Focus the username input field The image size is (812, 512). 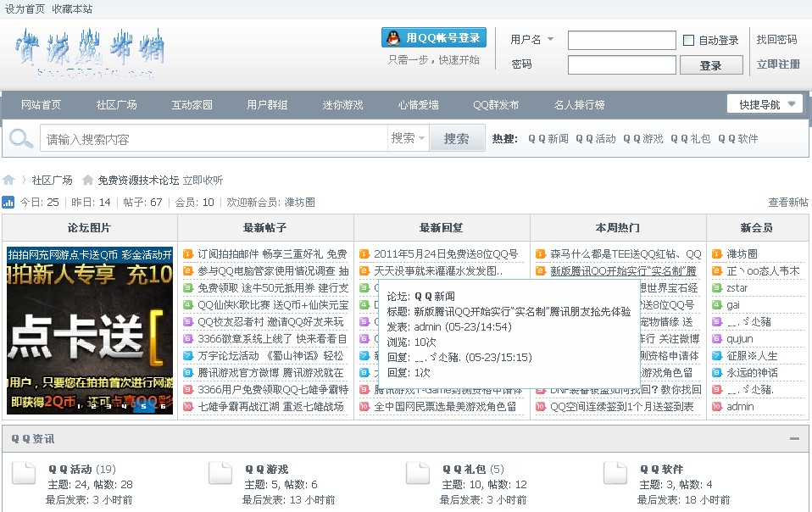click(622, 40)
